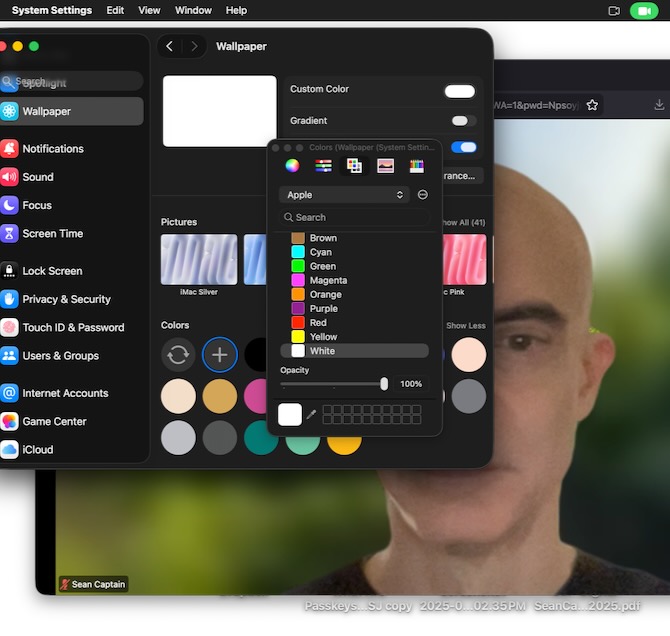Select the Yellow color in list
The height and width of the screenshot is (636, 670).
click(354, 337)
